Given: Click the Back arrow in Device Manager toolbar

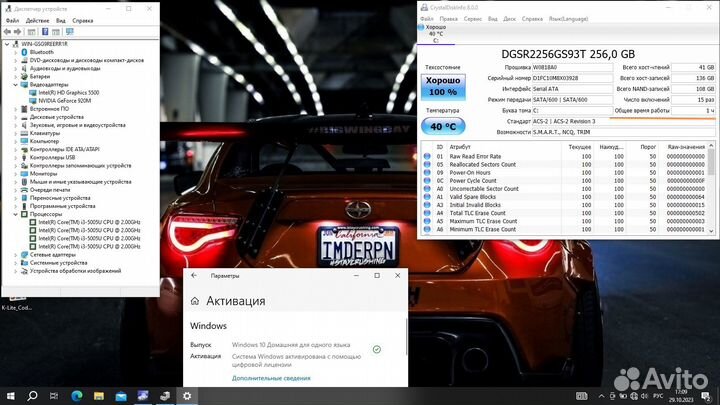Looking at the screenshot, I should (x=7, y=32).
